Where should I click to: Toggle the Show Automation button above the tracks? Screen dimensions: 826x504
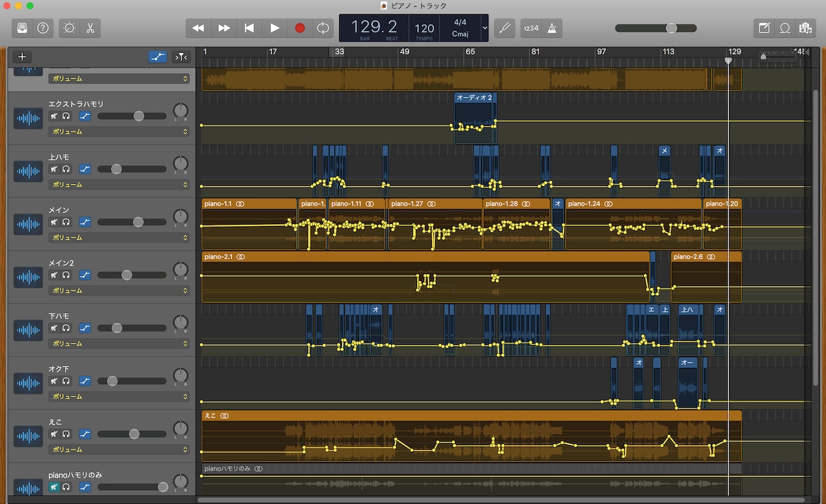(x=158, y=57)
